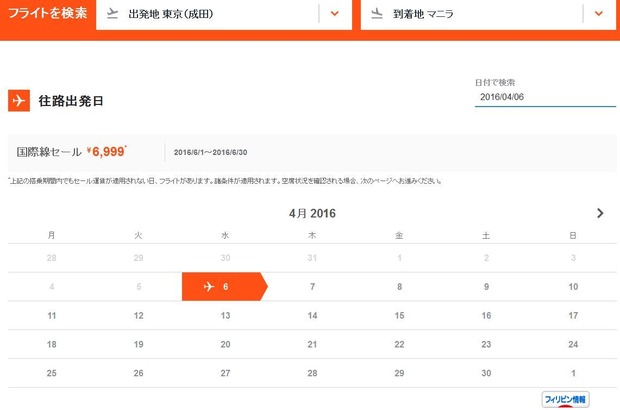620x410 pixels.
Task: Select April 7 on the calendar
Action: (312, 287)
